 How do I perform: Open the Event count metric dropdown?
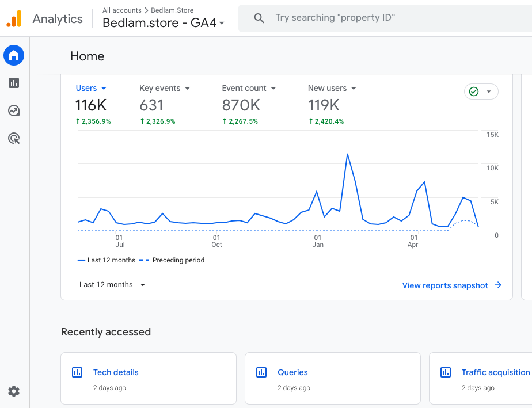click(249, 88)
